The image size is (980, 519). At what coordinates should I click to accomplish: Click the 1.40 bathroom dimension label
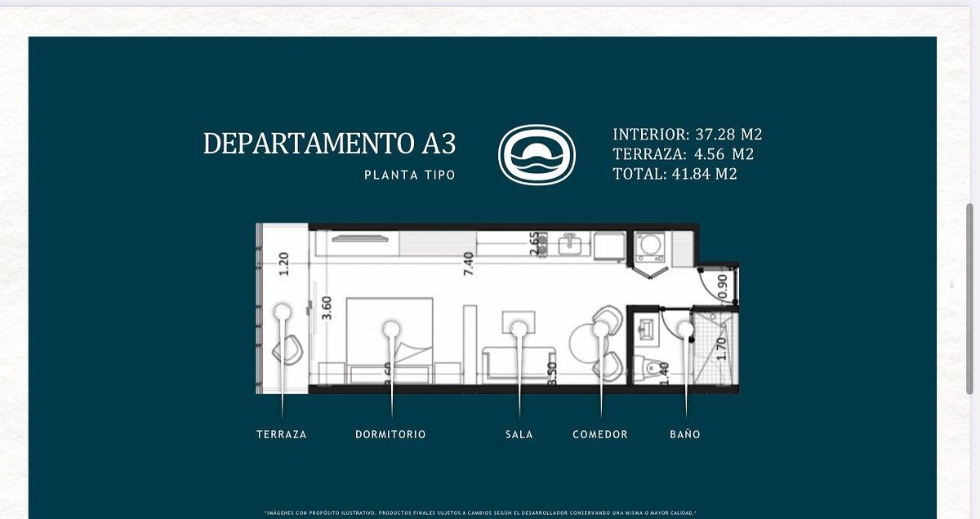664,374
